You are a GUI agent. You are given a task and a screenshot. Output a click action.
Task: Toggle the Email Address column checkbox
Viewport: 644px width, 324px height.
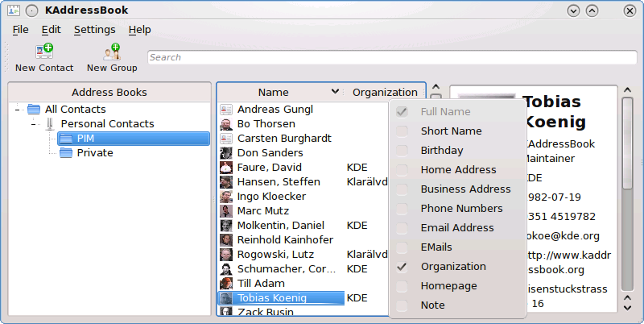pyautogui.click(x=402, y=228)
